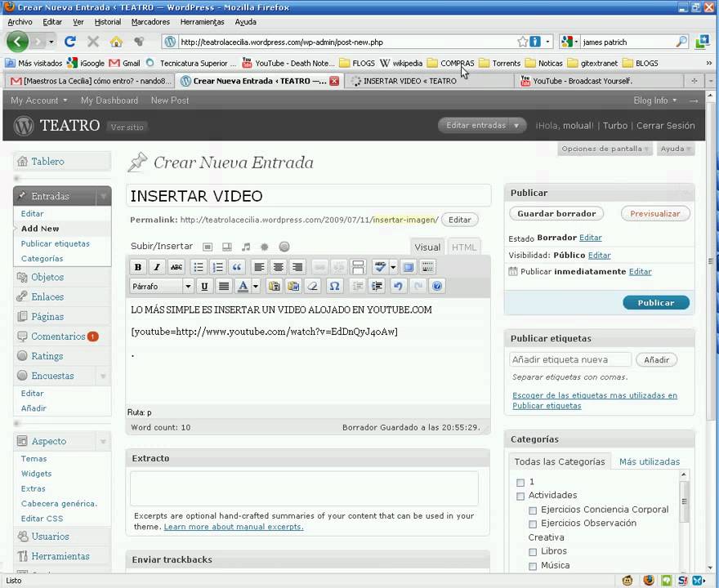Screen dimensions: 719x588
Task: Switch to the HTML editor tab
Action: click(x=463, y=247)
